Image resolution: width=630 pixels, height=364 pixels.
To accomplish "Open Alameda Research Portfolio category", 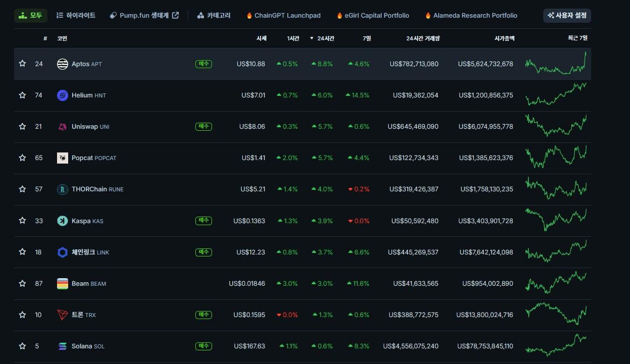I will [x=471, y=16].
